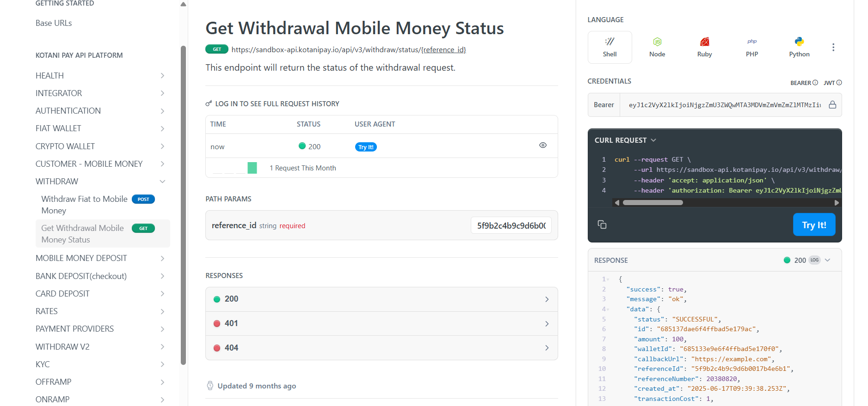Click the reference_id input field
The width and height of the screenshot is (868, 406).
[511, 225]
